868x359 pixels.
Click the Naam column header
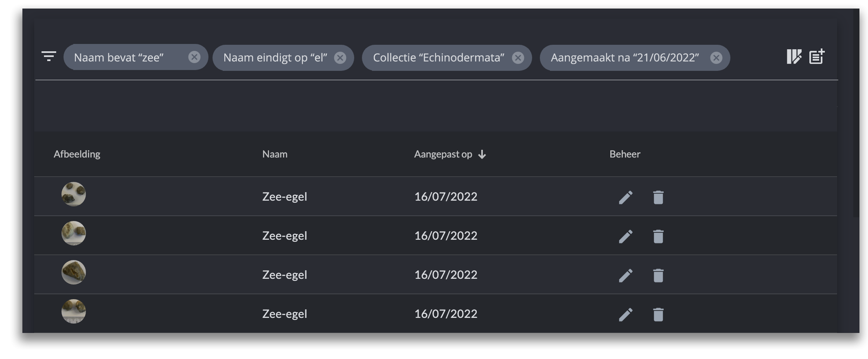275,154
